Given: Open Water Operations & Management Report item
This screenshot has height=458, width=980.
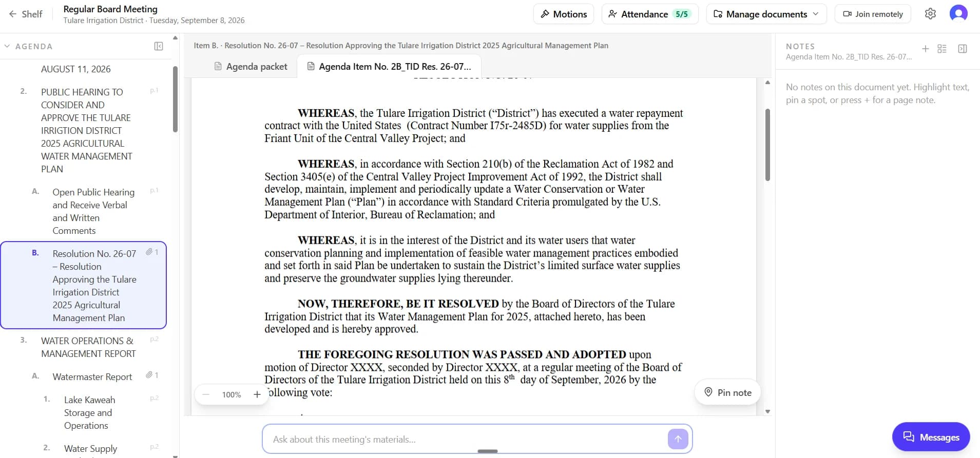Looking at the screenshot, I should pos(88,347).
